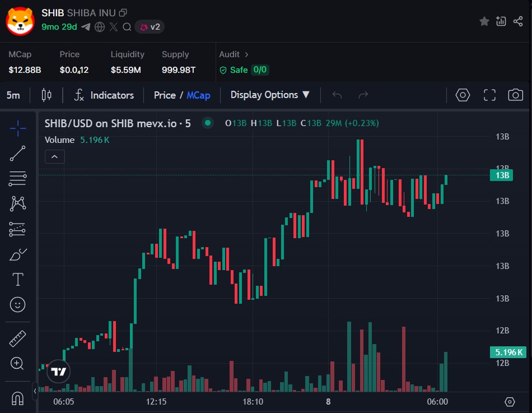Open the token website globe icon
Screen dimensions: 532x413
100,27
